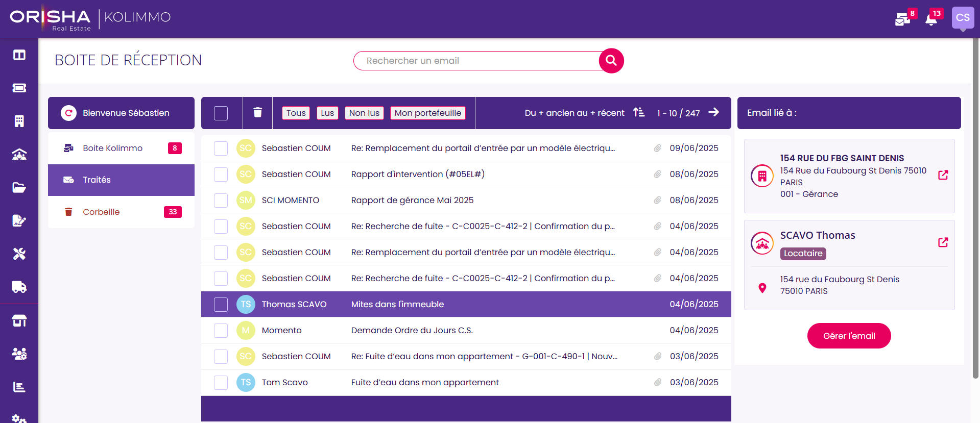Tick checkbox for Tom Scavo email
The width and height of the screenshot is (980, 423).
coord(221,382)
